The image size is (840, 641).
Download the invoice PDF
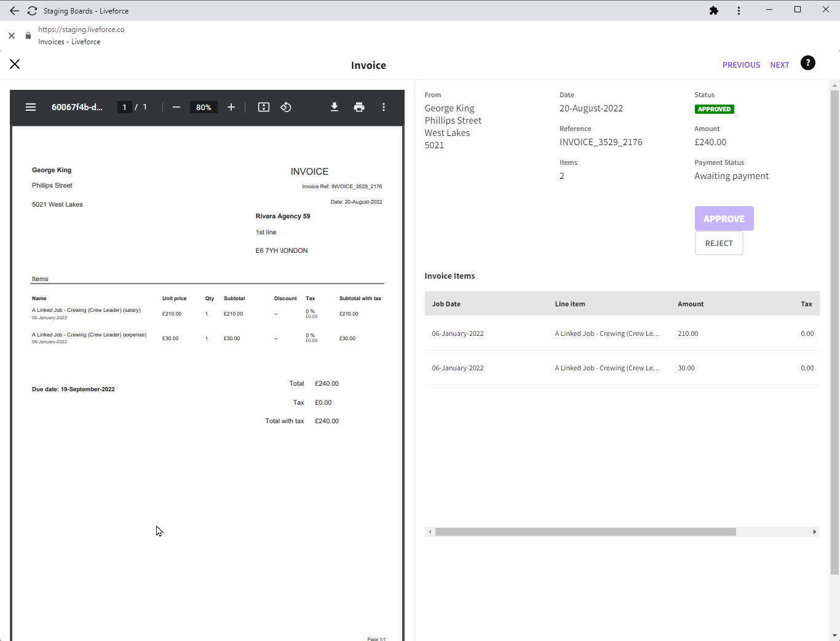click(335, 107)
